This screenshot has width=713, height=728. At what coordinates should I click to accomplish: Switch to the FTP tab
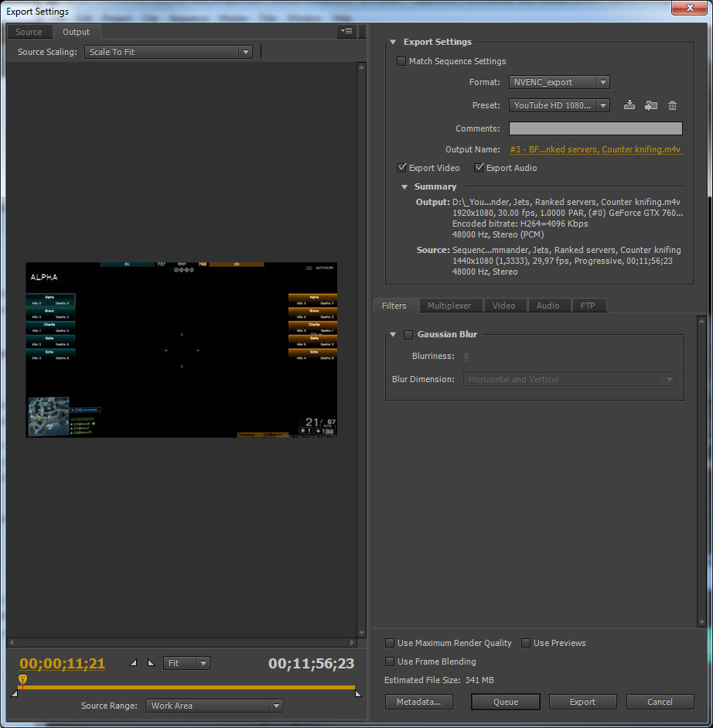[588, 306]
